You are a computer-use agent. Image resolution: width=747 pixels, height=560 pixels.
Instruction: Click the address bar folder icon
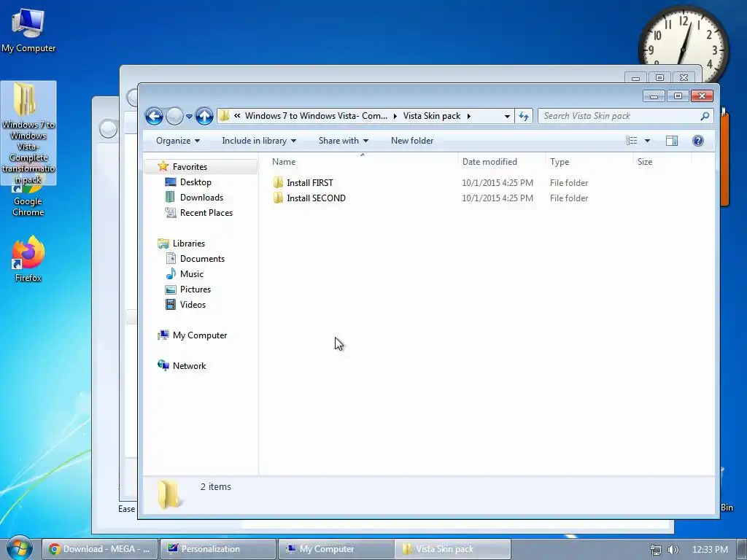pos(225,116)
